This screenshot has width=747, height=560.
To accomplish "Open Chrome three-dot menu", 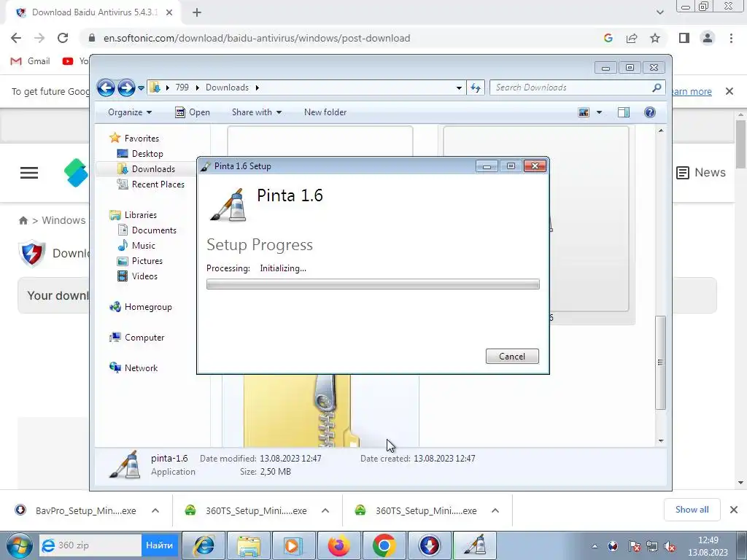I will 731,38.
